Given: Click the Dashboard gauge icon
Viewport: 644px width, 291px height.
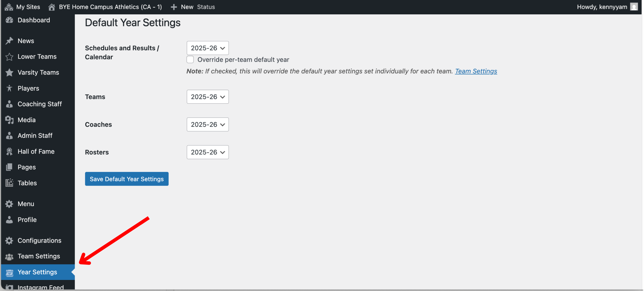Looking at the screenshot, I should point(9,20).
